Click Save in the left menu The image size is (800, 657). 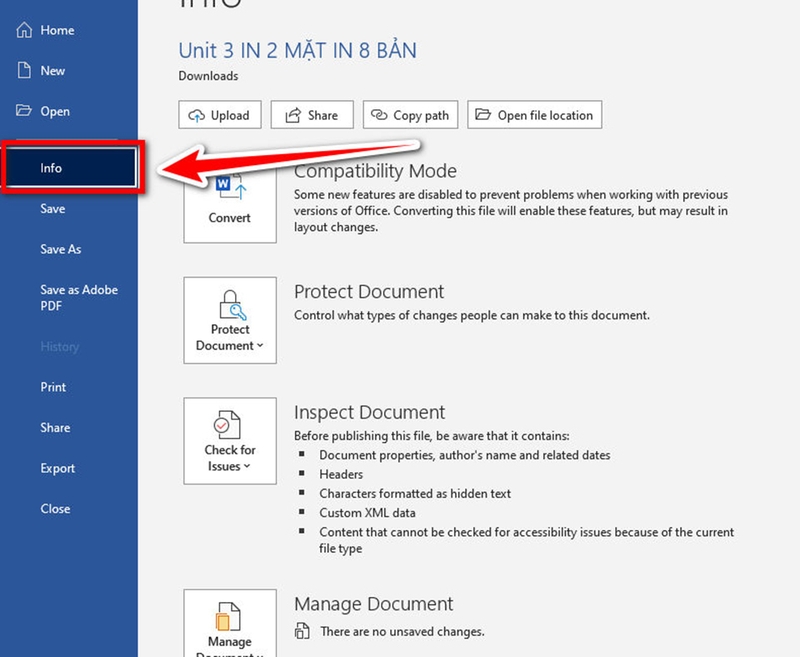coord(52,209)
